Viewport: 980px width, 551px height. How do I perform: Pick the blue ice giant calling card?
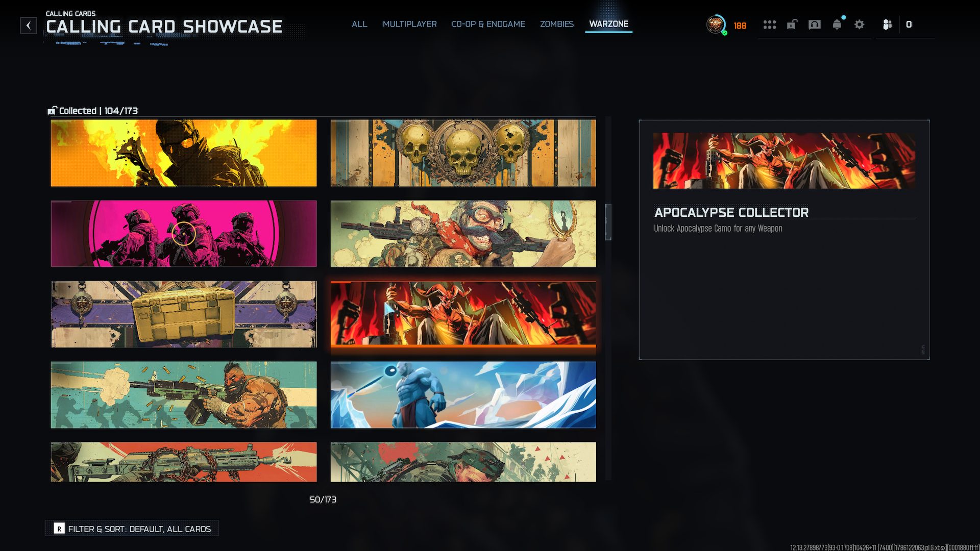point(463,395)
